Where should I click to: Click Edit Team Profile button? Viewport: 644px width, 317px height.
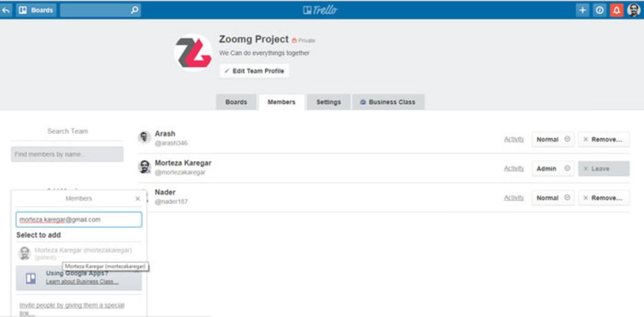pyautogui.click(x=254, y=70)
